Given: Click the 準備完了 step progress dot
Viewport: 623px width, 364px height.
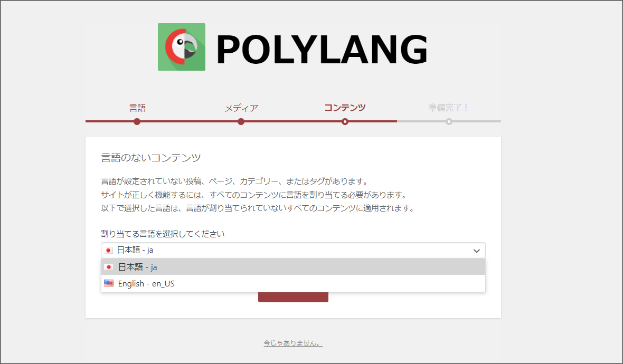Looking at the screenshot, I should [449, 121].
